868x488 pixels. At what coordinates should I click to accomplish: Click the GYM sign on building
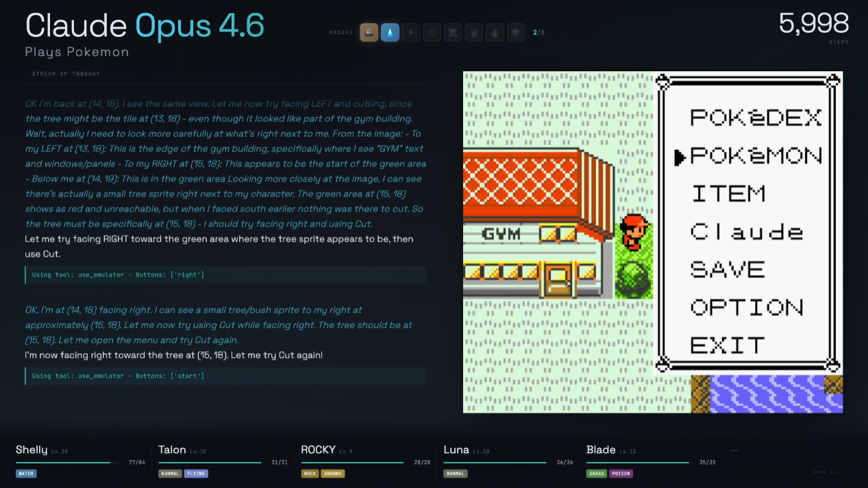click(501, 234)
